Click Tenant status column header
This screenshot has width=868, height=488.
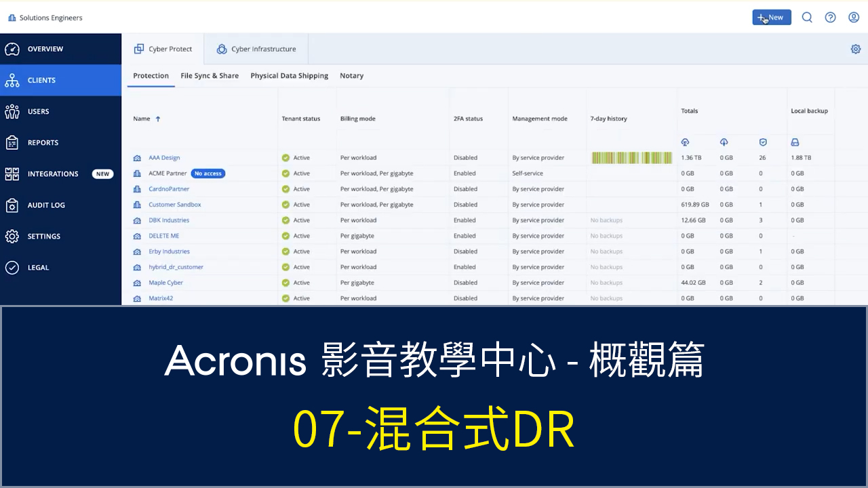tap(301, 119)
